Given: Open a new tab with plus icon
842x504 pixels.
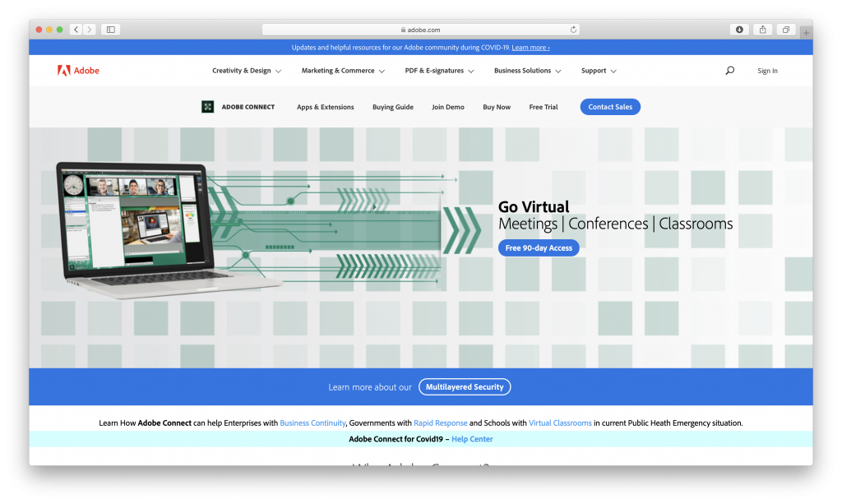Looking at the screenshot, I should point(806,33).
